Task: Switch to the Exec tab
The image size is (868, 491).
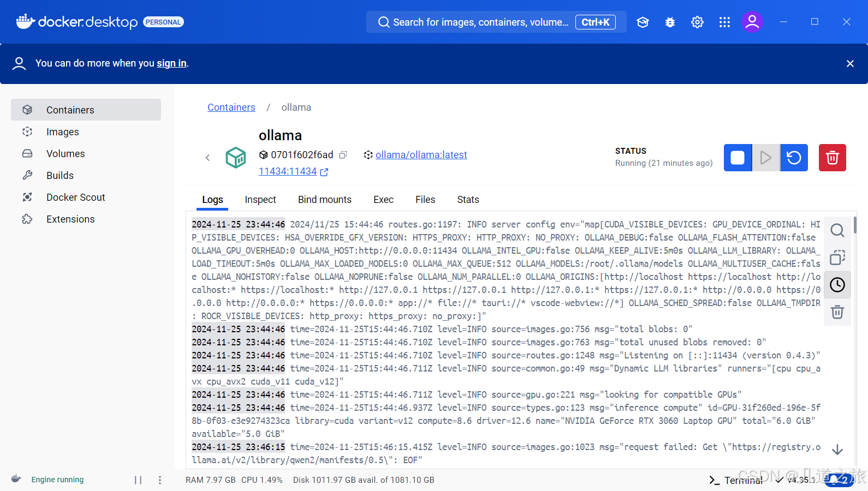Action: [383, 200]
